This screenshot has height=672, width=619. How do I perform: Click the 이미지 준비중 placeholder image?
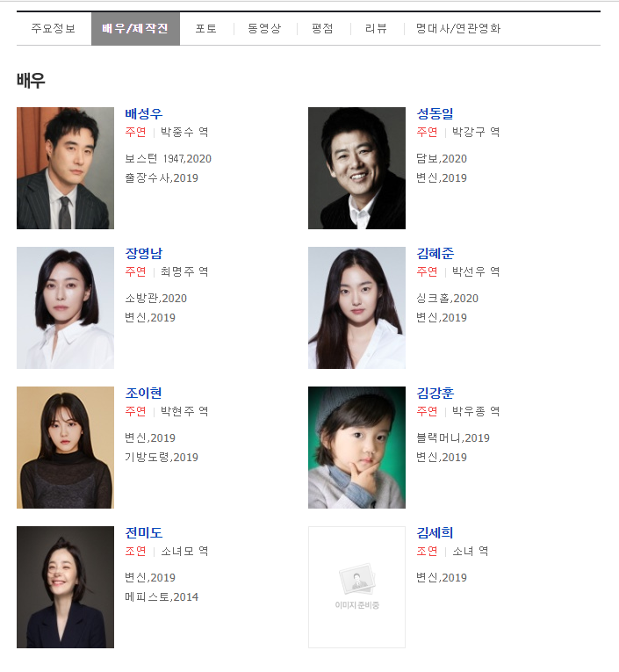click(356, 587)
